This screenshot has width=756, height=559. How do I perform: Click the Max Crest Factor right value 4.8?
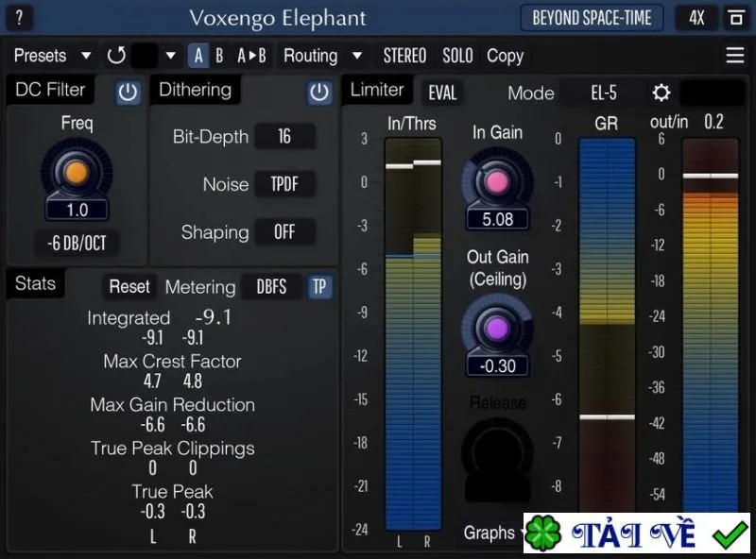tap(193, 381)
